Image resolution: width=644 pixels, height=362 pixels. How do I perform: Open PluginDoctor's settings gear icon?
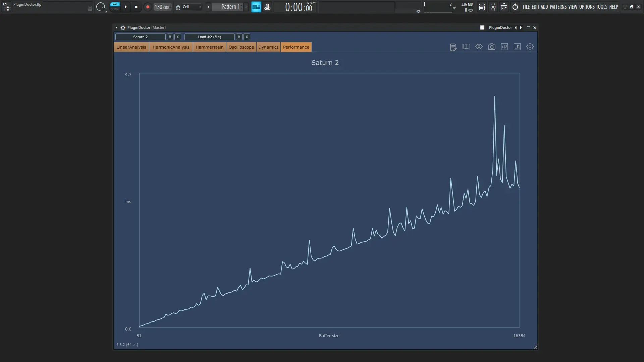pyautogui.click(x=530, y=47)
